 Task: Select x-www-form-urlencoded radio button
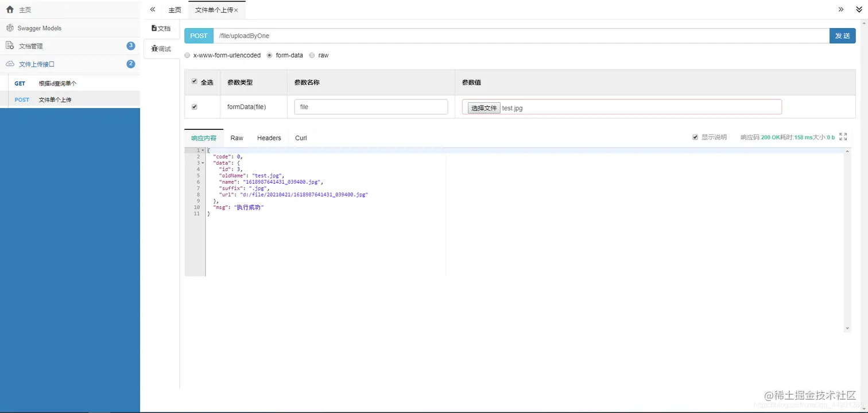point(187,55)
